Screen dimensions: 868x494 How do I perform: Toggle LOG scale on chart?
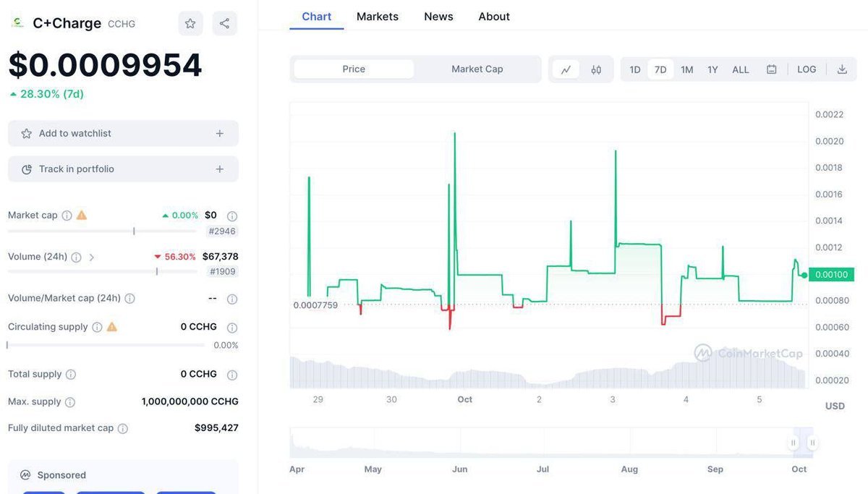pyautogui.click(x=807, y=69)
